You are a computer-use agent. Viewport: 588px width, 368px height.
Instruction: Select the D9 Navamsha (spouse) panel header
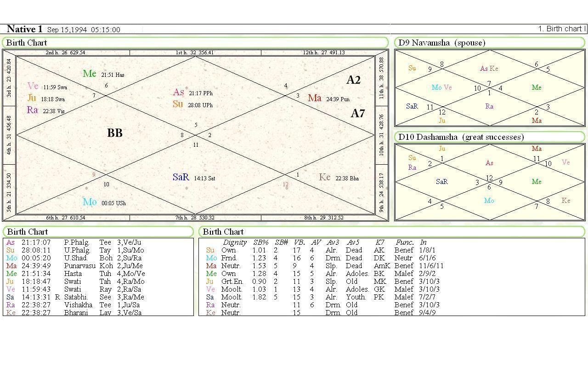point(490,43)
